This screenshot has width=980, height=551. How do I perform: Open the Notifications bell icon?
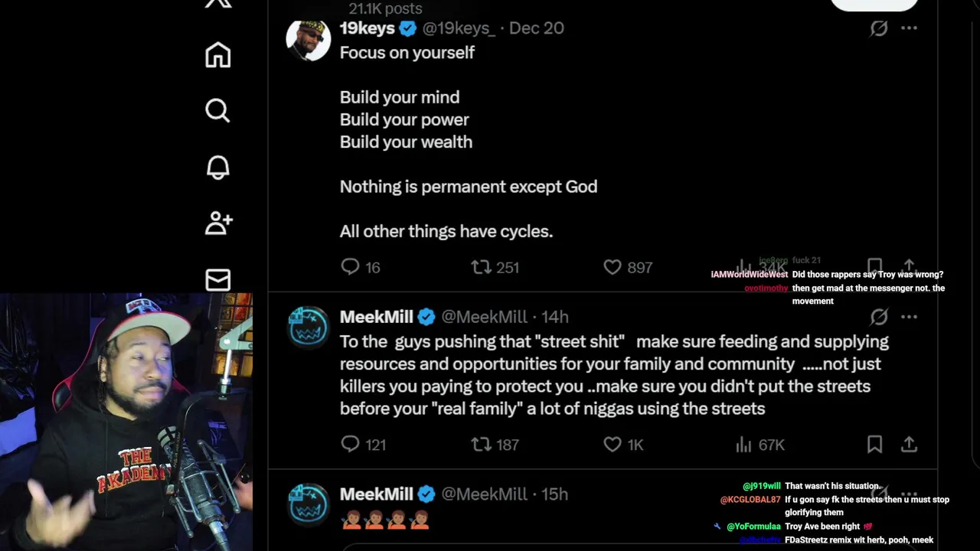coord(218,168)
